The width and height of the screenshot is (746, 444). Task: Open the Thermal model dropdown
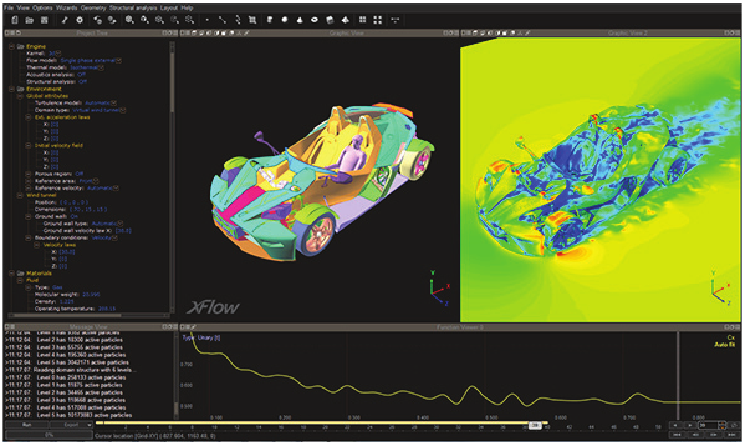[101, 68]
